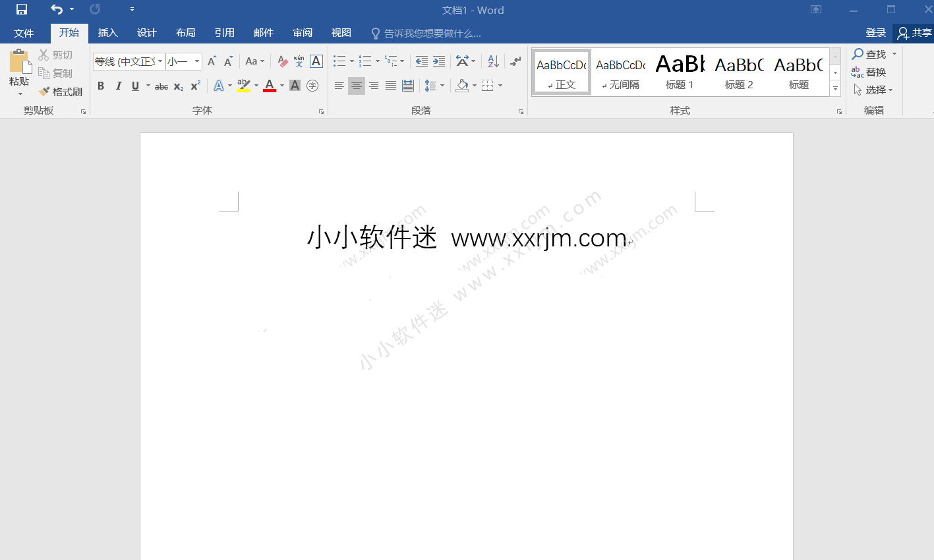Undo the last action

point(57,9)
